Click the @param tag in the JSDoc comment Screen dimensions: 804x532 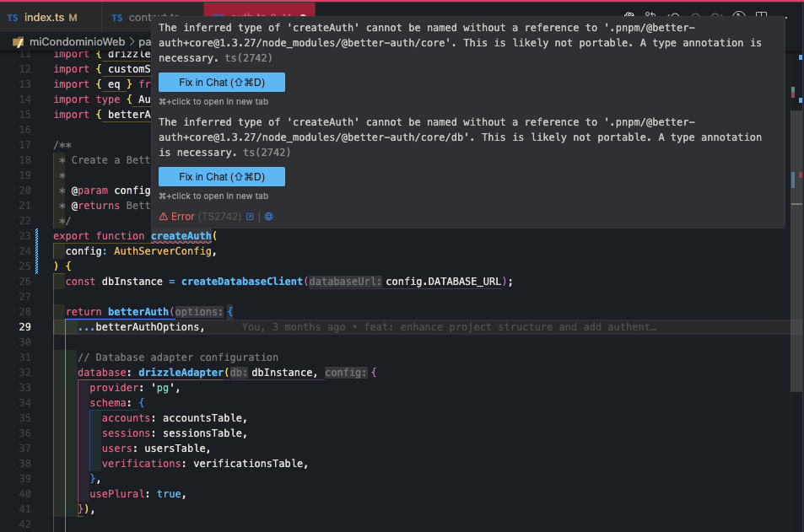point(89,191)
